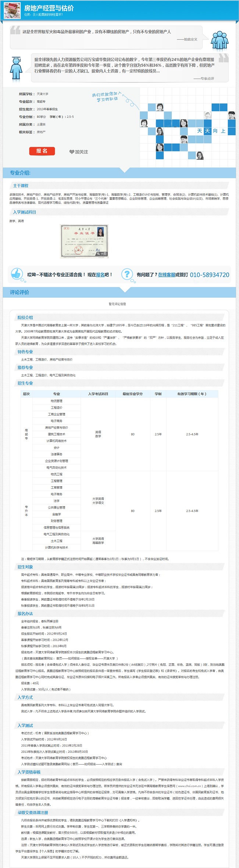Click the 天津大学 school name value

43,94
